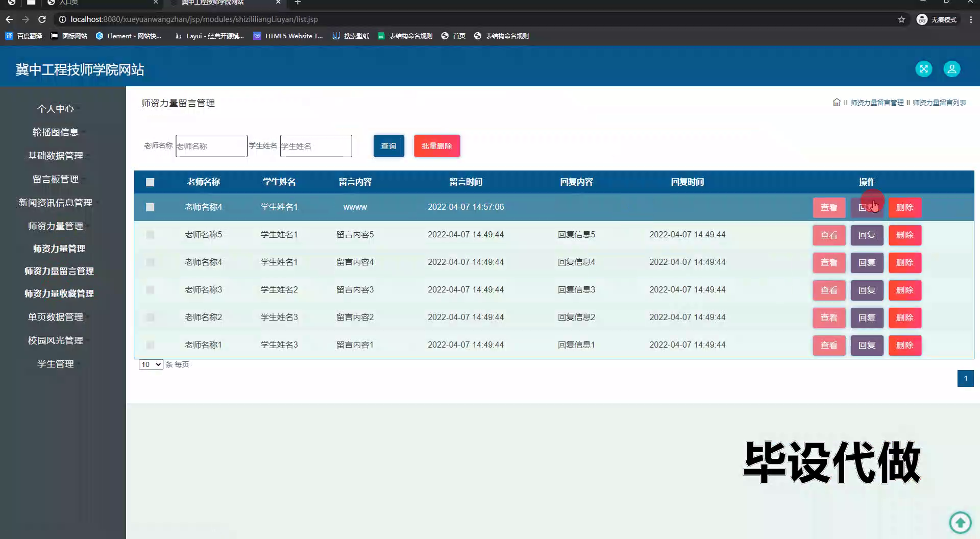
Task: Click the 批量删除 button
Action: click(437, 146)
